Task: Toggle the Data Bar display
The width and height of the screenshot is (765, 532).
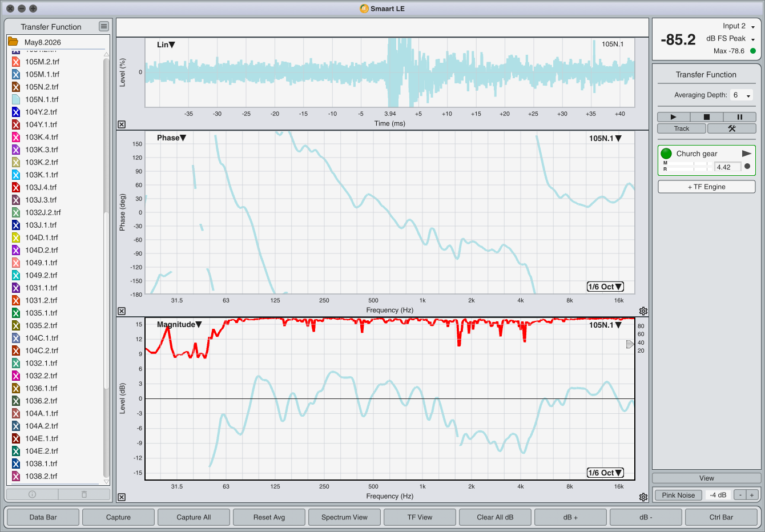Action: click(43, 517)
